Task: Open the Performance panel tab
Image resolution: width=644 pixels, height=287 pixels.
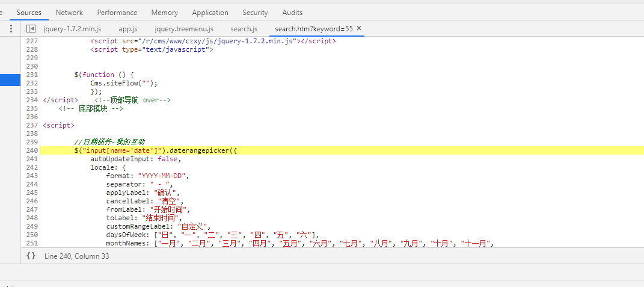Action: pyautogui.click(x=117, y=12)
